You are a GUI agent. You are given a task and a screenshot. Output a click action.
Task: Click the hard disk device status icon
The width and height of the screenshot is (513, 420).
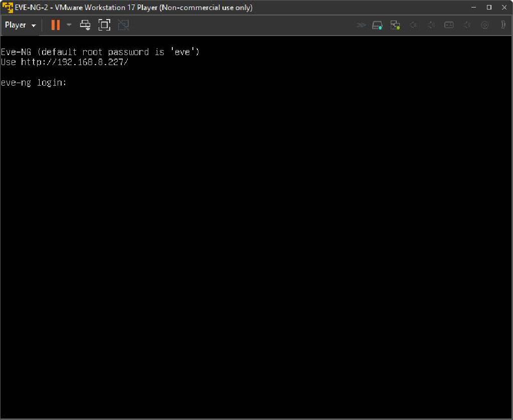(377, 25)
